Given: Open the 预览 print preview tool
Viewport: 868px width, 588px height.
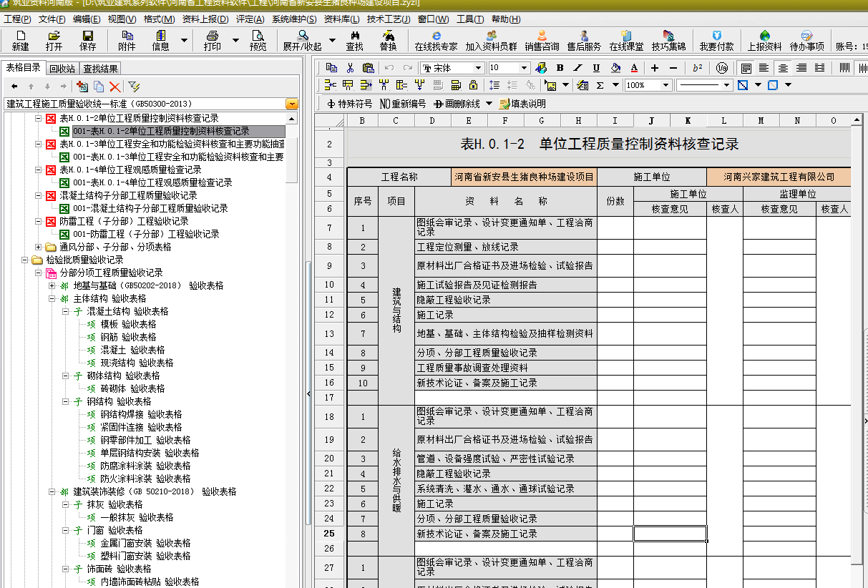Looking at the screenshot, I should (258, 40).
